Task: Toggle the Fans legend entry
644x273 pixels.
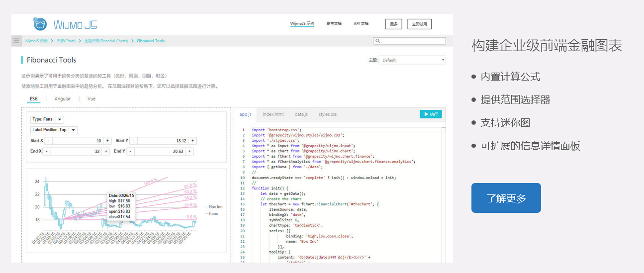Action: click(211, 214)
